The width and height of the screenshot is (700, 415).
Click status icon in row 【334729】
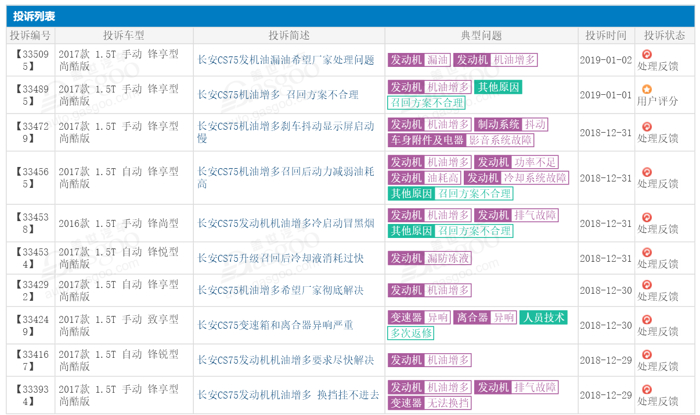646,127
